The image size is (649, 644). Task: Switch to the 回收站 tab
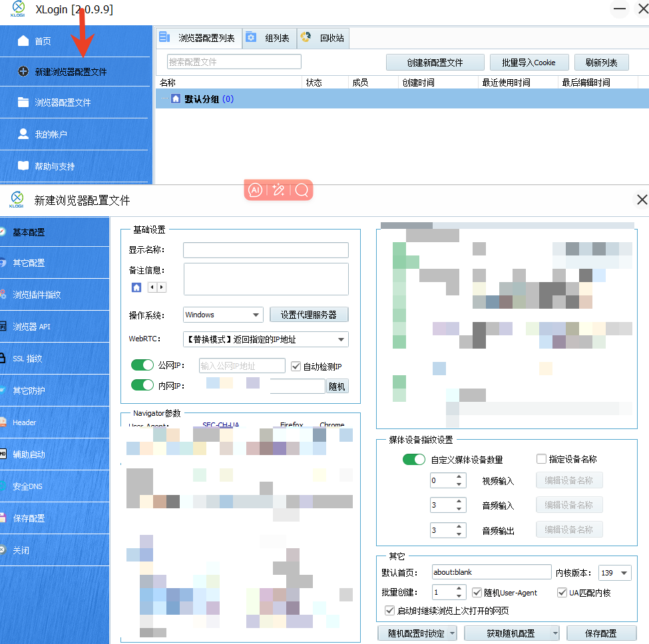pyautogui.click(x=324, y=38)
